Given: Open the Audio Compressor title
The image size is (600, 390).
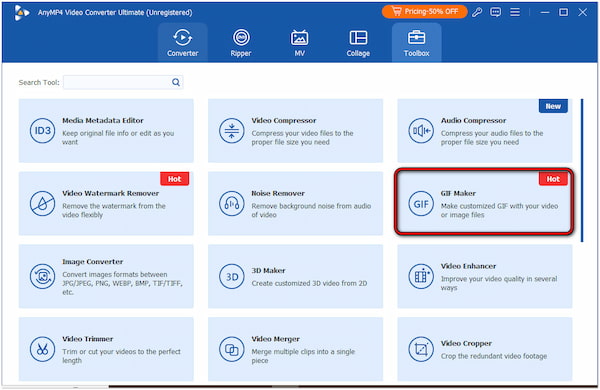Looking at the screenshot, I should tap(473, 120).
